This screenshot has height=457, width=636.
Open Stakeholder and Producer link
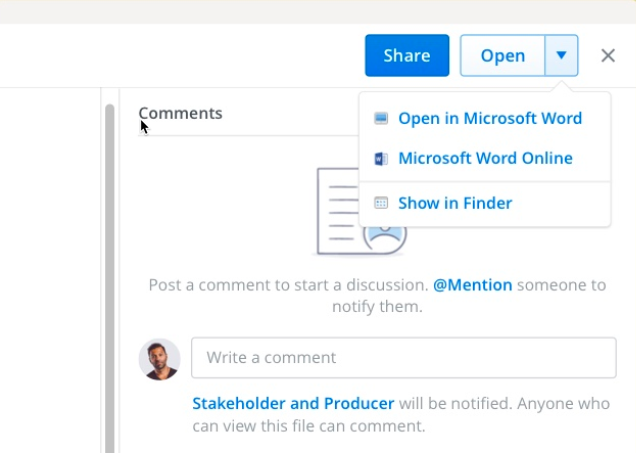(x=293, y=403)
